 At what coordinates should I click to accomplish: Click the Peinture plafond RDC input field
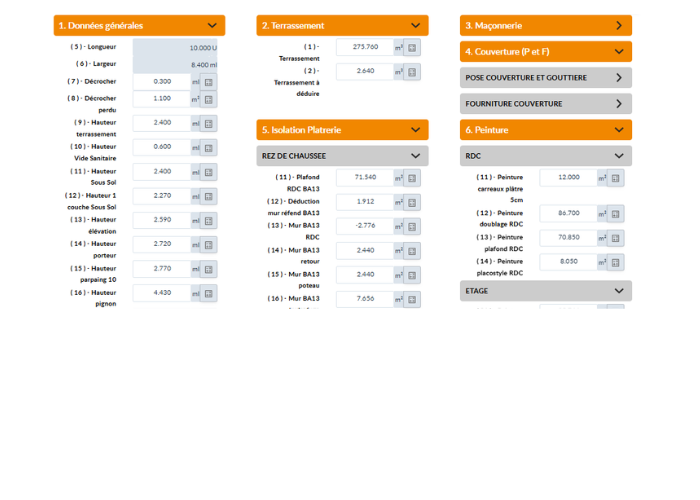[x=568, y=238]
